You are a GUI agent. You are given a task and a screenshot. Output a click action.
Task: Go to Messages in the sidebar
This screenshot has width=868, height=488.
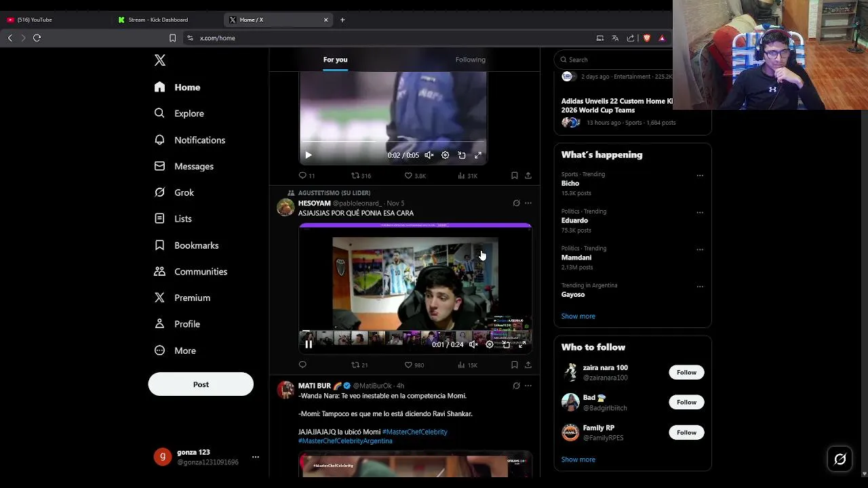tap(184, 166)
